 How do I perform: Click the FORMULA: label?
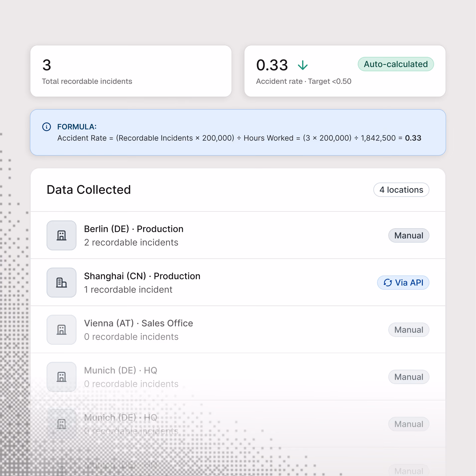click(77, 127)
